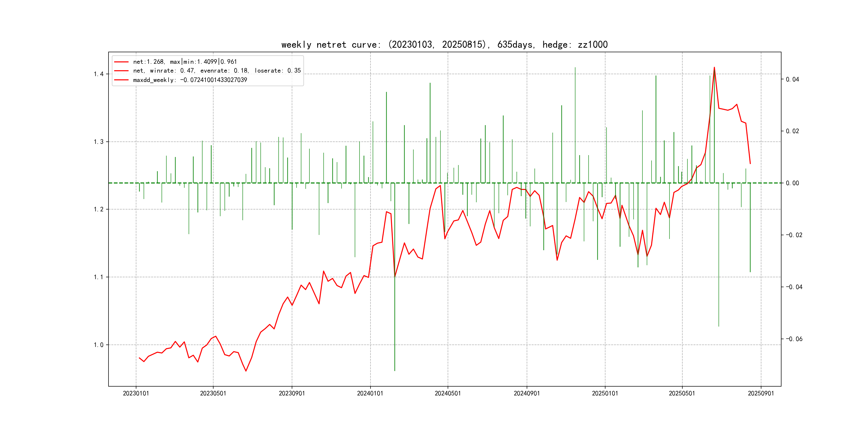Click the red net curve's highest peak
Screen dimensions: 868x434
(714, 68)
